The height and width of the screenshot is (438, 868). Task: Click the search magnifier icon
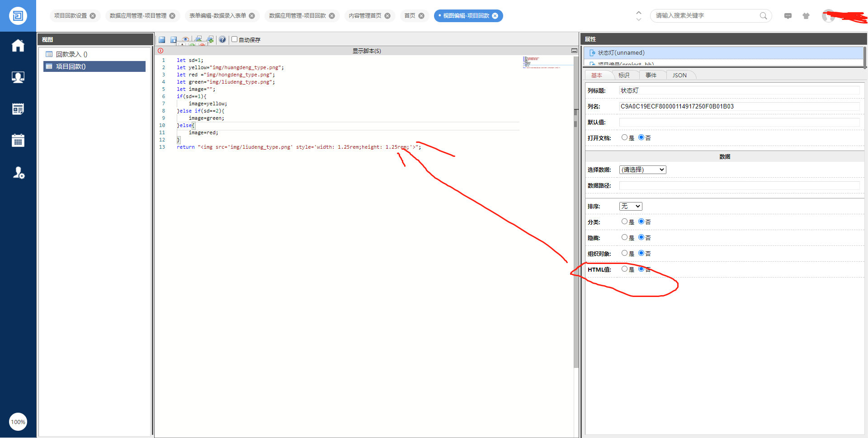tap(764, 16)
